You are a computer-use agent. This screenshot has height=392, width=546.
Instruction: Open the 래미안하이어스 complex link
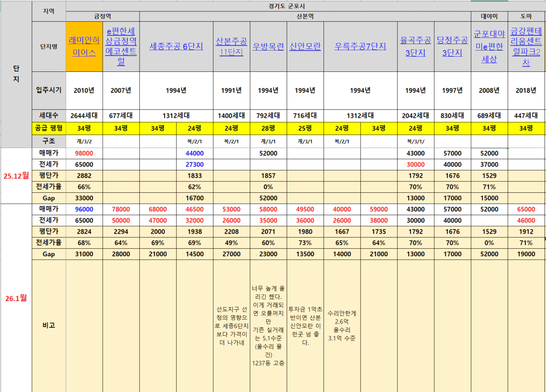click(x=84, y=46)
